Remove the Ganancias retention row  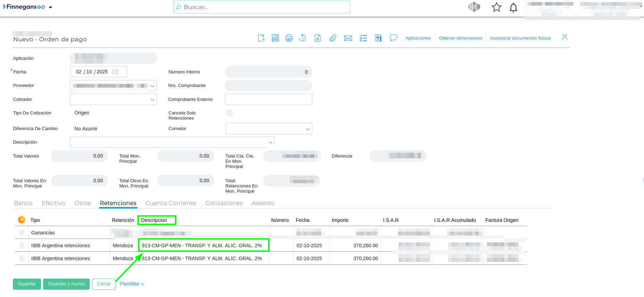click(22, 233)
